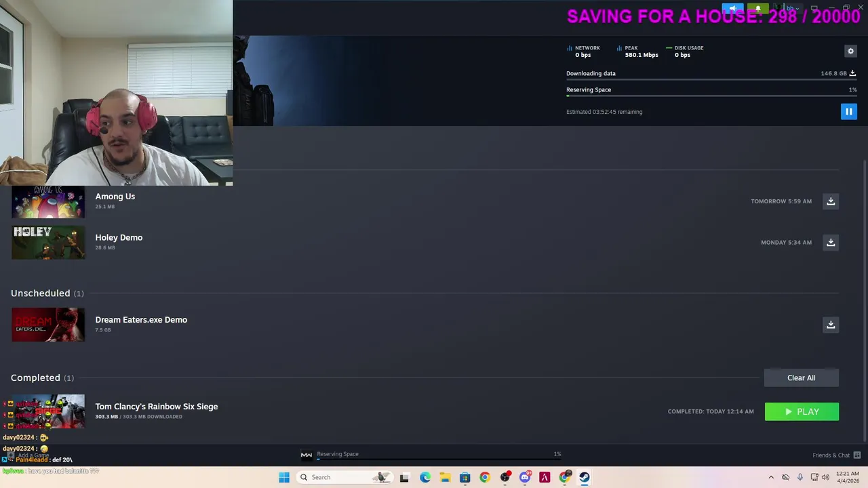
Task: Open Friends & Chat
Action: pos(836,455)
